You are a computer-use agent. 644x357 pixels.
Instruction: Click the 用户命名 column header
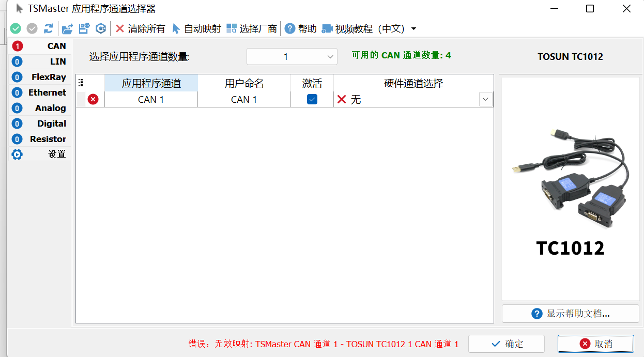coord(244,83)
